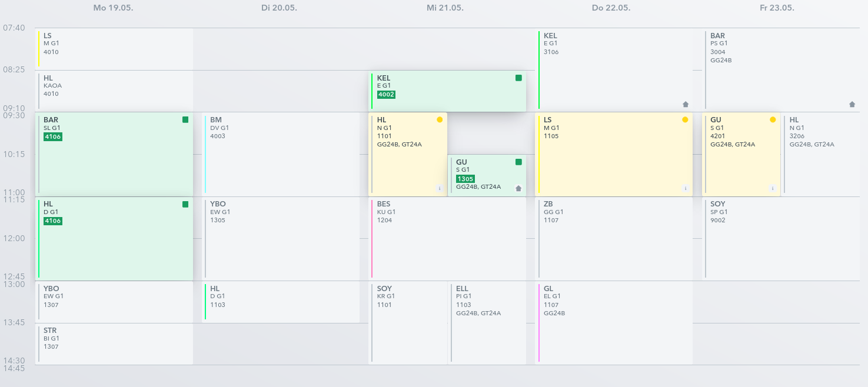The width and height of the screenshot is (868, 387).
Task: Click the house icon in Wednesday GU lesson
Action: (518, 188)
